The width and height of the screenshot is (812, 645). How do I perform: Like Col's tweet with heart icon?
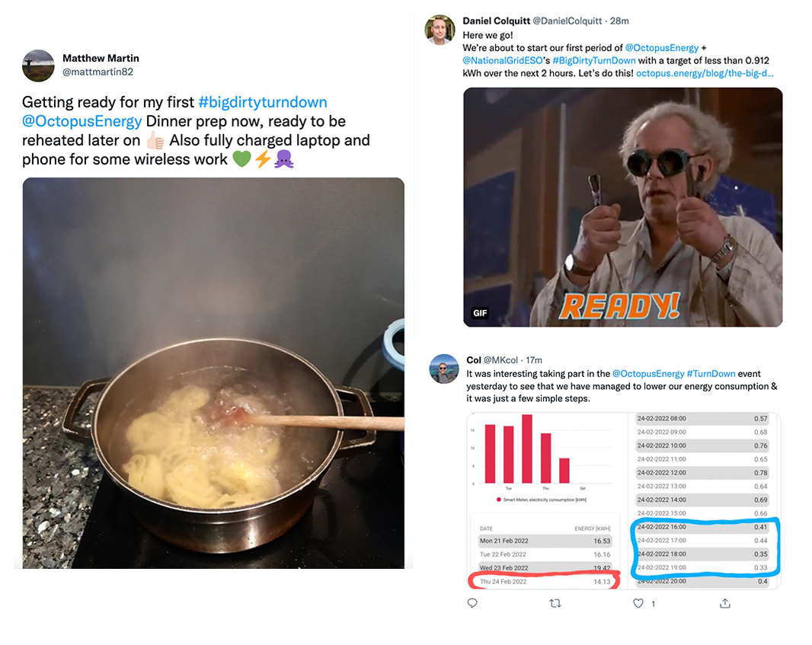(x=638, y=603)
